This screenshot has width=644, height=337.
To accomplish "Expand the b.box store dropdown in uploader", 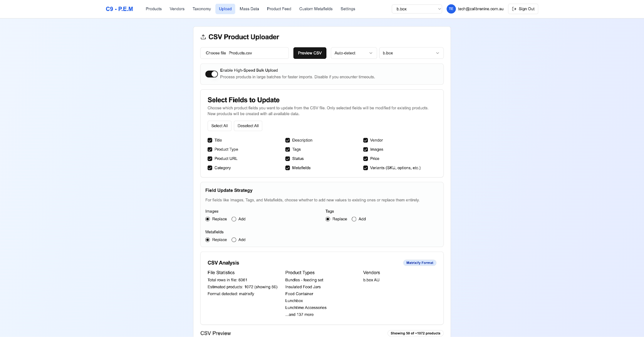I will [x=411, y=53].
